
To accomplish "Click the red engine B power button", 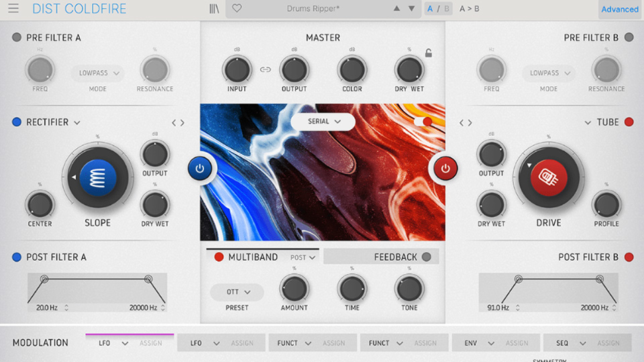I will point(445,169).
